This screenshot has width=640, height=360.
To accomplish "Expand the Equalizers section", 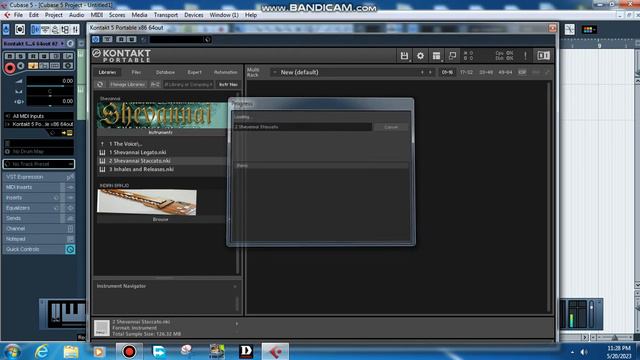I will pyautogui.click(x=39, y=208).
